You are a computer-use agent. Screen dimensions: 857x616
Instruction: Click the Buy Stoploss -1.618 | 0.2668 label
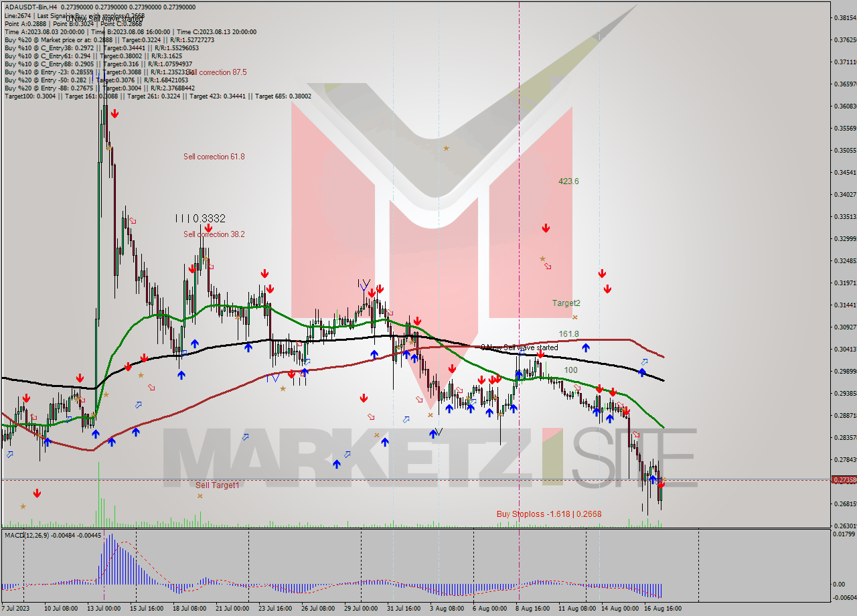[x=549, y=514]
